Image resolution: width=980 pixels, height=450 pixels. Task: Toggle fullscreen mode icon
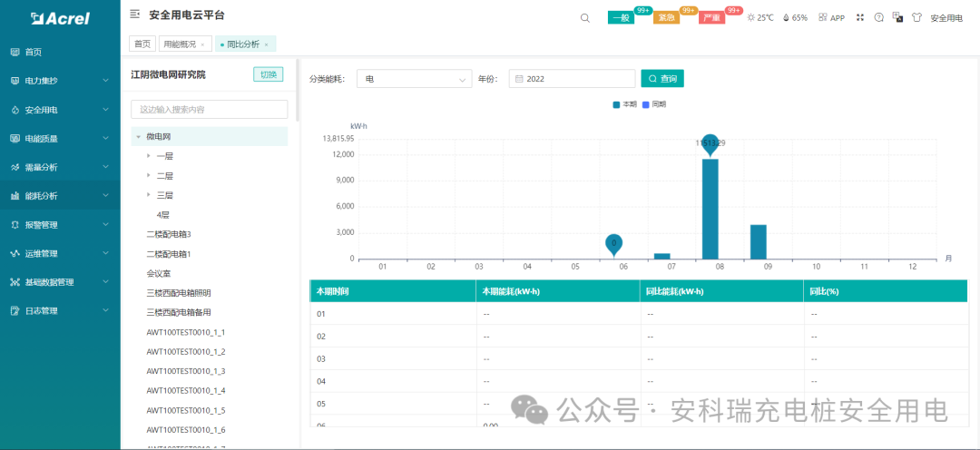click(860, 17)
